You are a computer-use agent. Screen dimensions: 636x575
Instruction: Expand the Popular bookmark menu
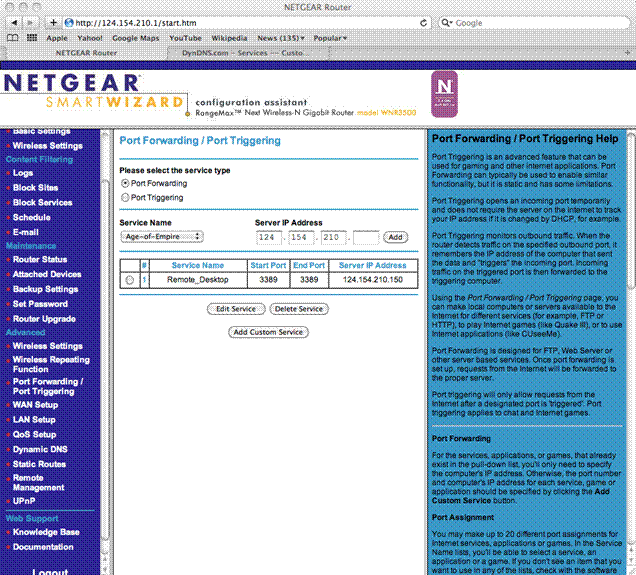330,38
